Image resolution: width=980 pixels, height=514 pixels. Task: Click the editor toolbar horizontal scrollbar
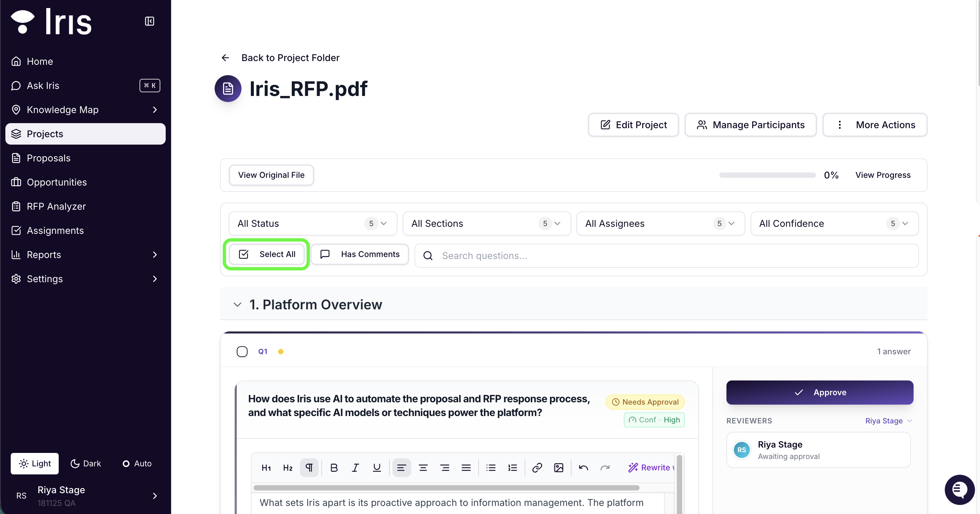point(446,488)
